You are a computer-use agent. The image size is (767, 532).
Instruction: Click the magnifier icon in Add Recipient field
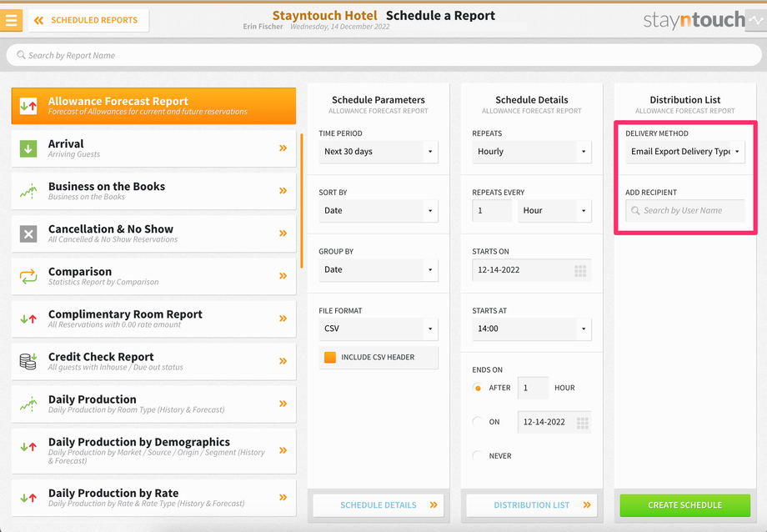(x=635, y=210)
